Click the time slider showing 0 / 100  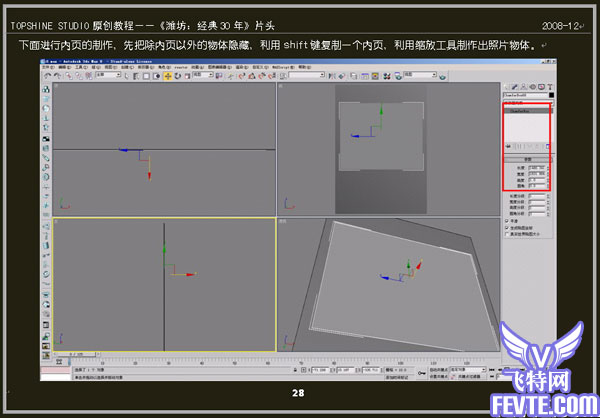(x=76, y=354)
